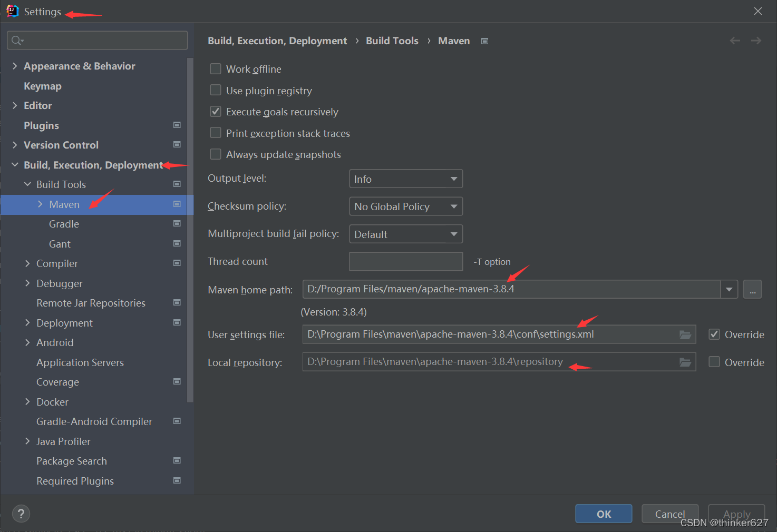This screenshot has height=532, width=777.
Task: Click Build, Execution, Deployment breadcrumb
Action: tap(277, 41)
